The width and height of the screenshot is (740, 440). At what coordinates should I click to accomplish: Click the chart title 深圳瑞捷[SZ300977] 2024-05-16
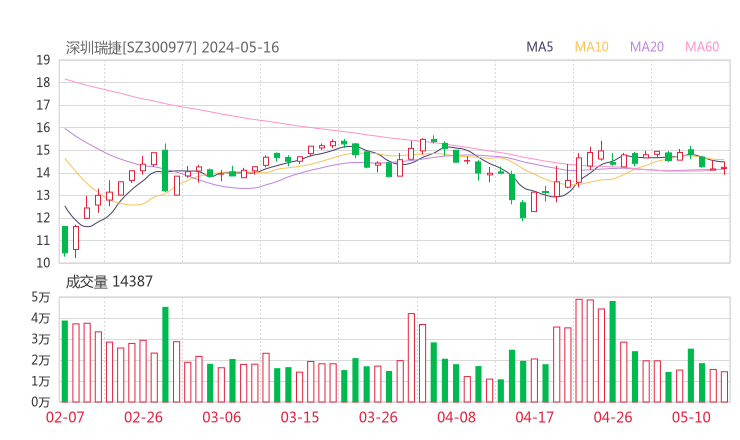coord(172,48)
